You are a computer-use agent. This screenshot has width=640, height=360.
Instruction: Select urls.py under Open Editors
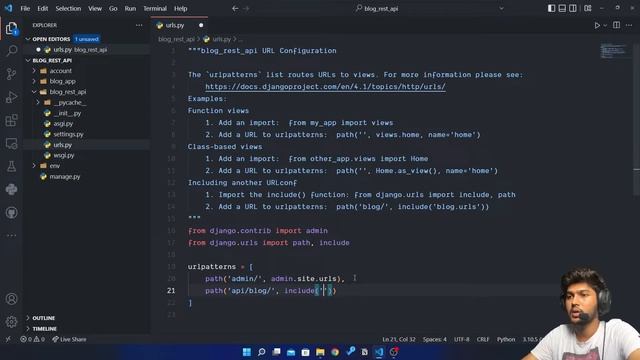pyautogui.click(x=87, y=50)
